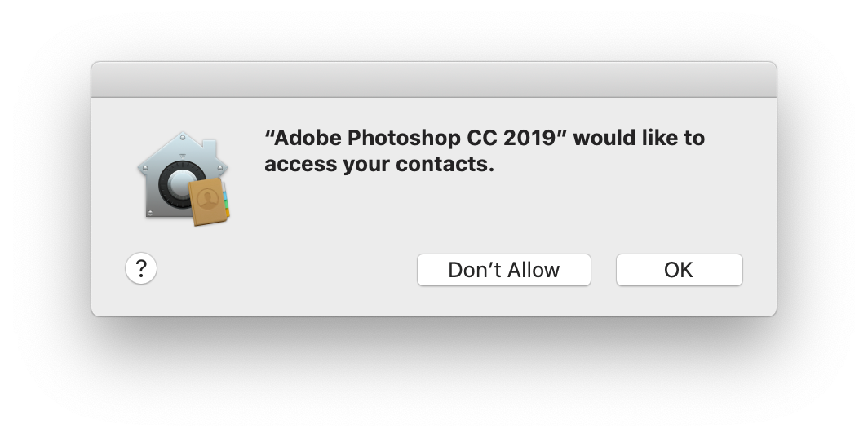Get help about this contacts permission prompt

point(141,267)
